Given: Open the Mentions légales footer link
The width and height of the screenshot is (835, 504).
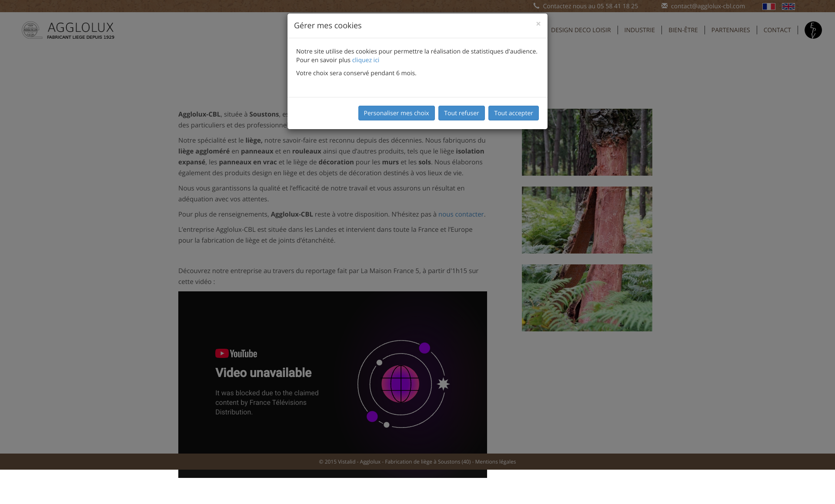Looking at the screenshot, I should (x=495, y=462).
